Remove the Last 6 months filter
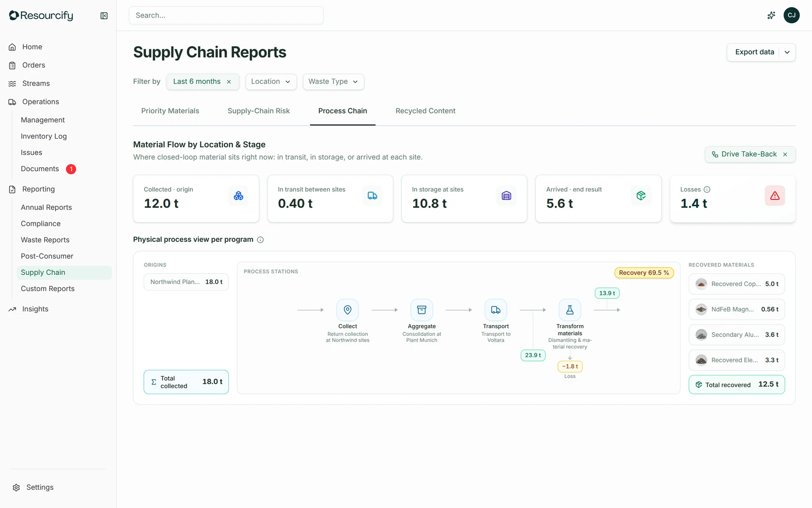 [229, 82]
